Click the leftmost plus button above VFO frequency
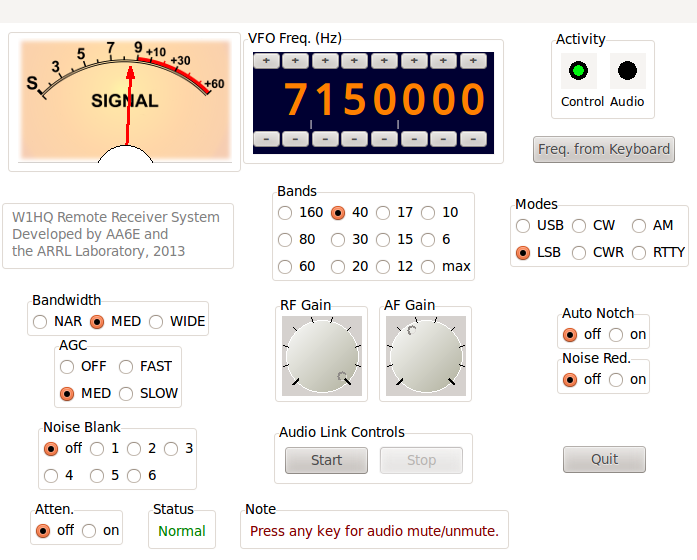 click(267, 61)
